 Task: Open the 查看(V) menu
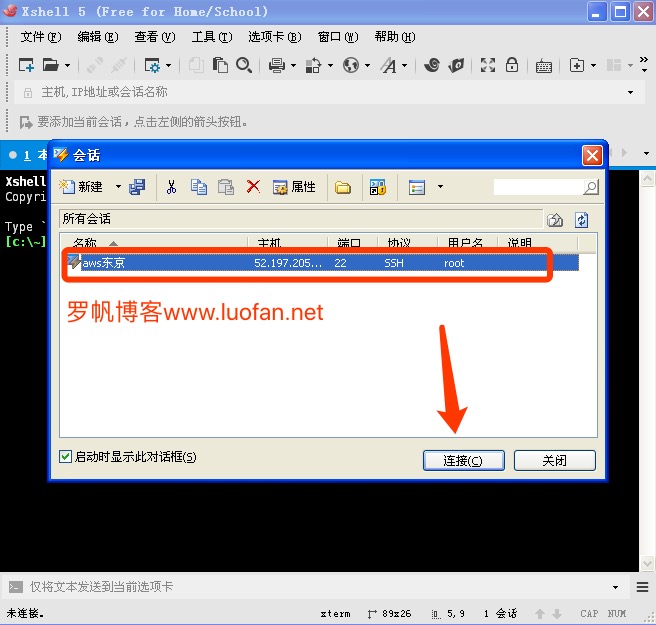click(154, 37)
